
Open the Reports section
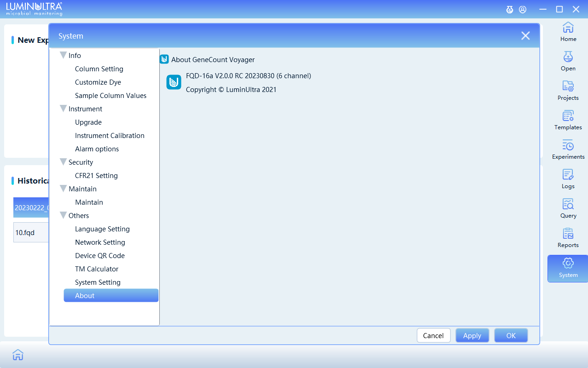(x=568, y=238)
